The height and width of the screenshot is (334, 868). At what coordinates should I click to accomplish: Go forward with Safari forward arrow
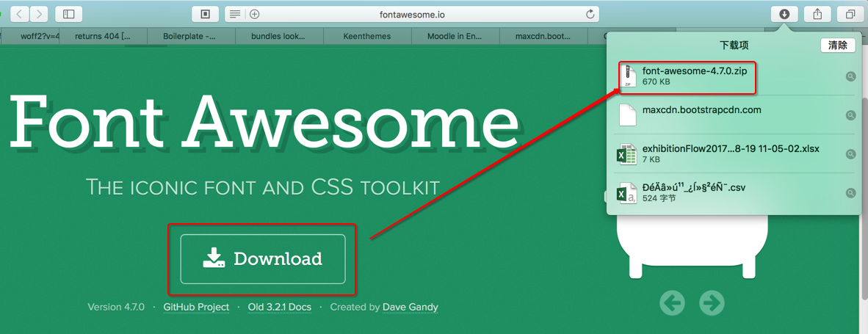click(x=39, y=14)
